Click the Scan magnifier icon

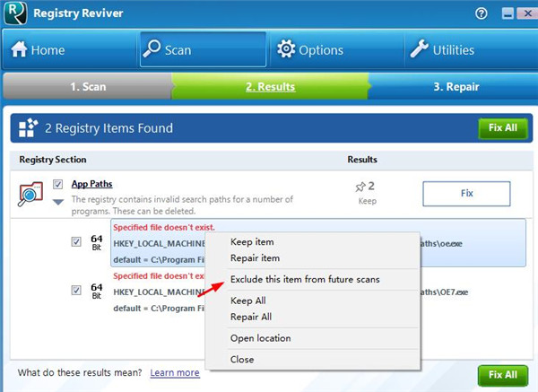coord(152,48)
